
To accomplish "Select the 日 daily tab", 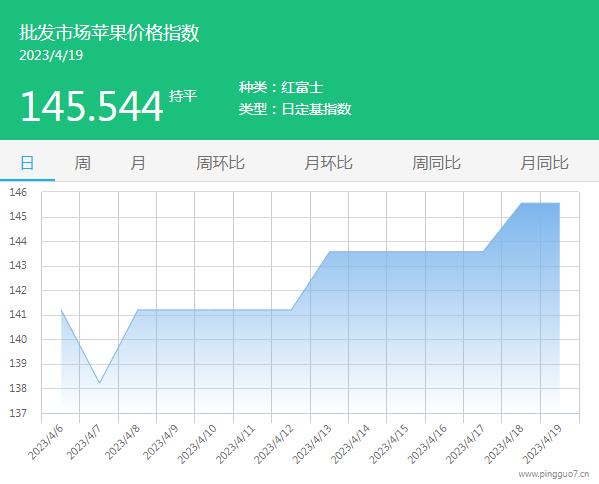I will coord(27,163).
